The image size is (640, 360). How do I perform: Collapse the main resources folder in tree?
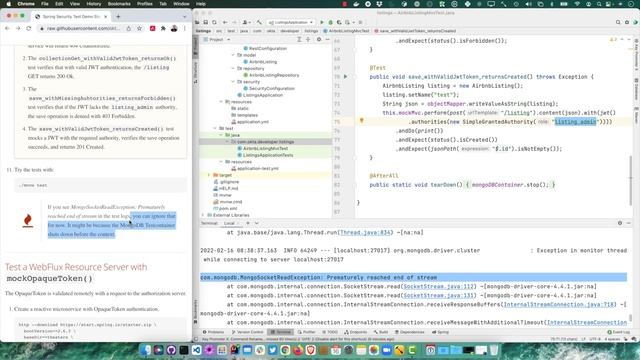click(x=221, y=102)
